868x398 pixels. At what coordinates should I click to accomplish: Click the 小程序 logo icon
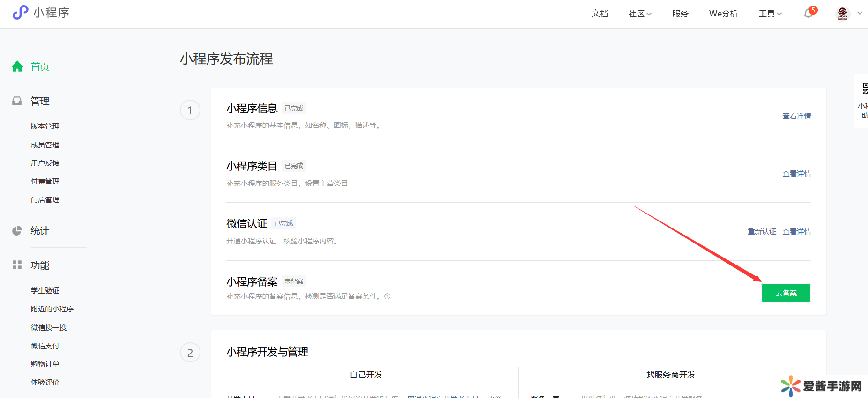(20, 13)
